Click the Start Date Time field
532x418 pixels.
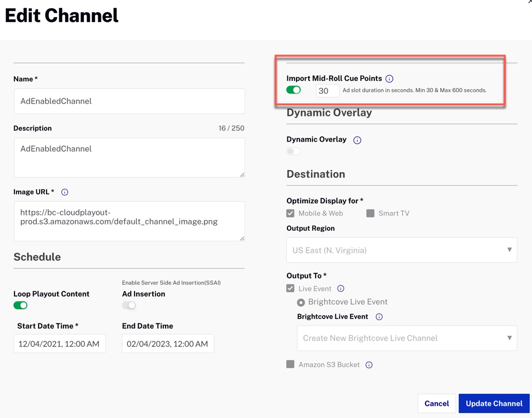tap(59, 344)
